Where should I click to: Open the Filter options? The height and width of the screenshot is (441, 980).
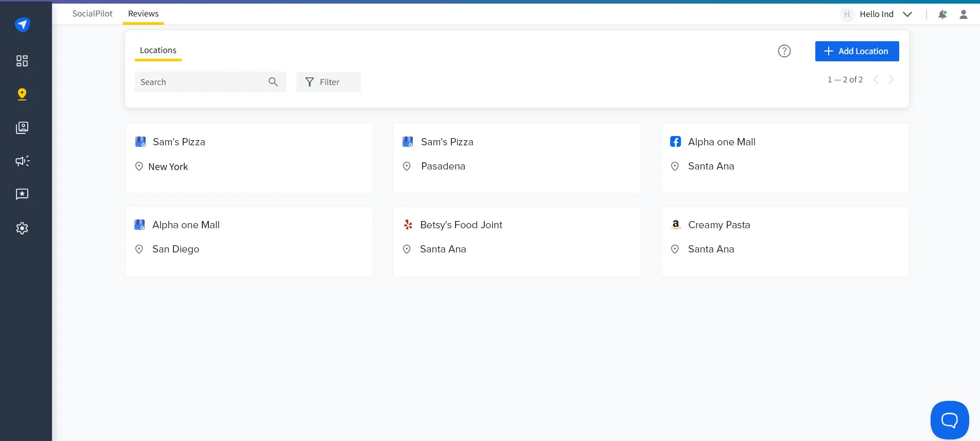(x=328, y=82)
